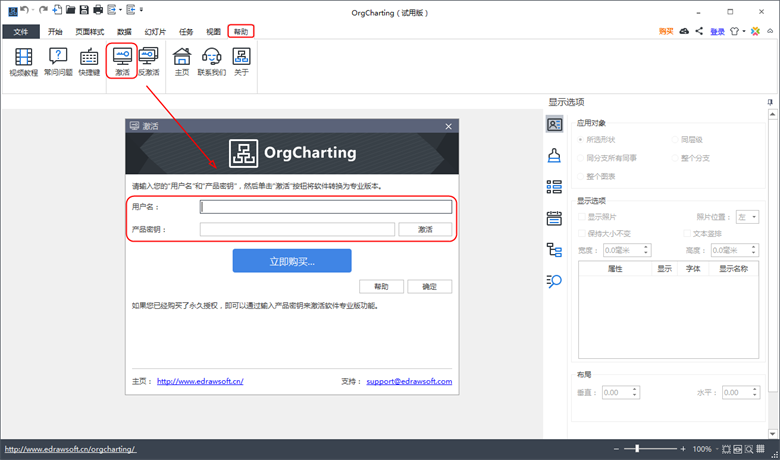Click the fit width icon in status bar
The height and width of the screenshot is (460, 780).
(738, 449)
